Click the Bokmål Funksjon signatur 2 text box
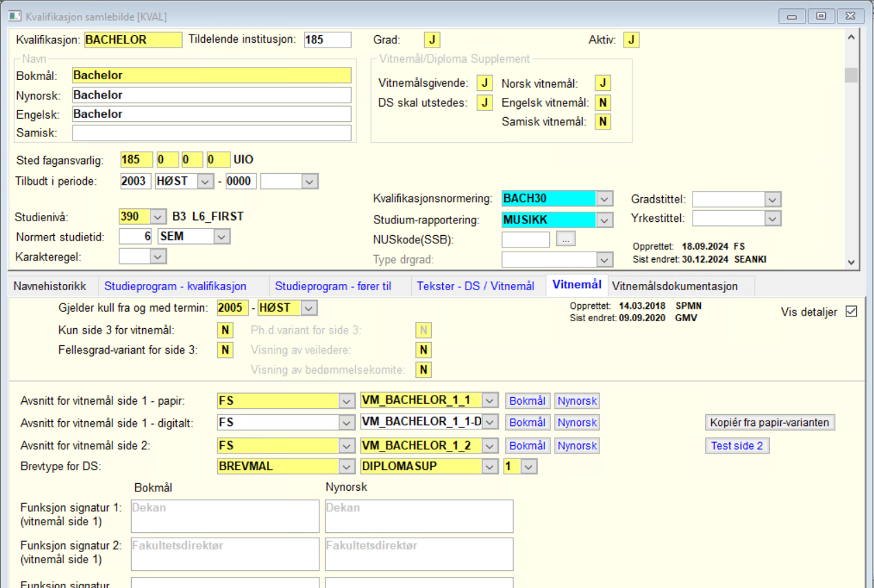The width and height of the screenshot is (874, 588). (x=225, y=554)
